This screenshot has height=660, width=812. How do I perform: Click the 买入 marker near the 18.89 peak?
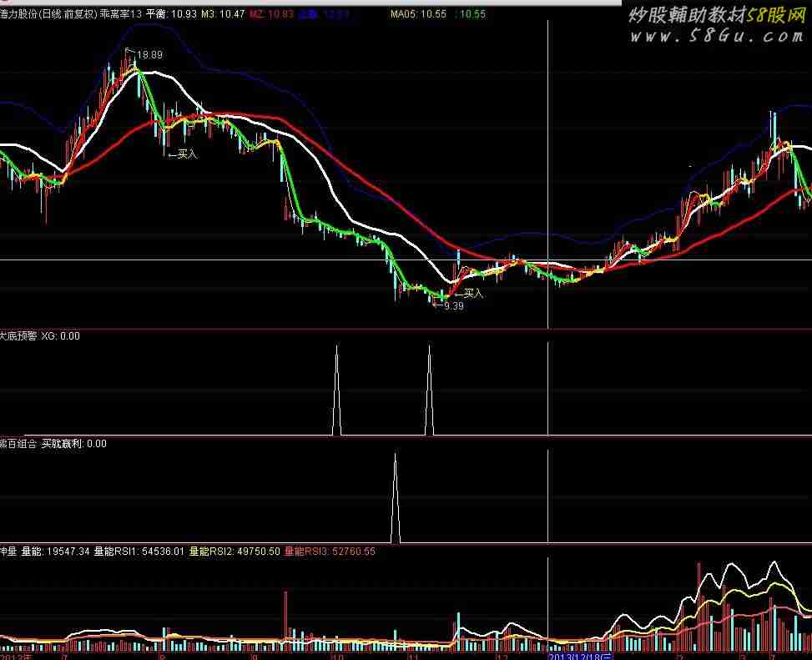pyautogui.click(x=182, y=154)
